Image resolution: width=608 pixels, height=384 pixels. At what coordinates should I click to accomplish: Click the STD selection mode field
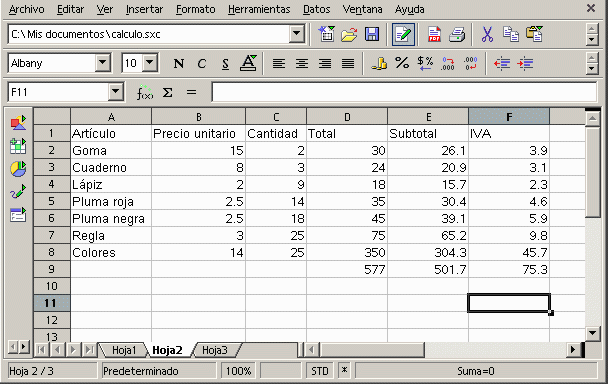(320, 371)
